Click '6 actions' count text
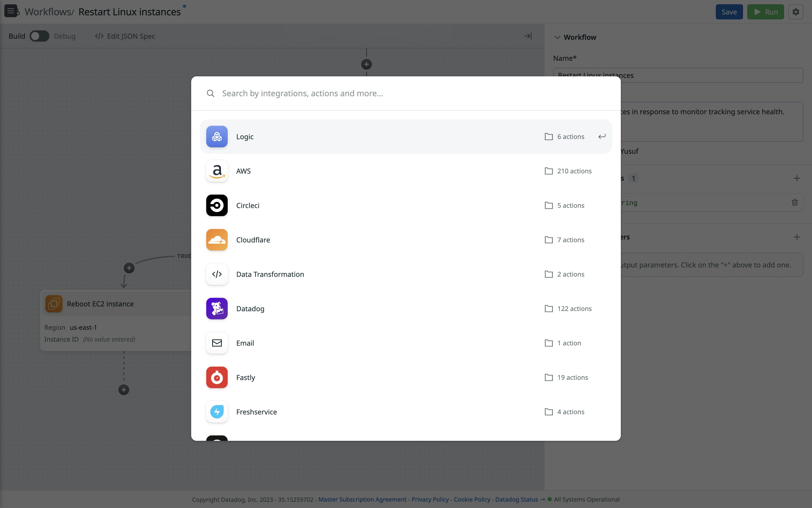812x508 pixels. [x=571, y=137]
